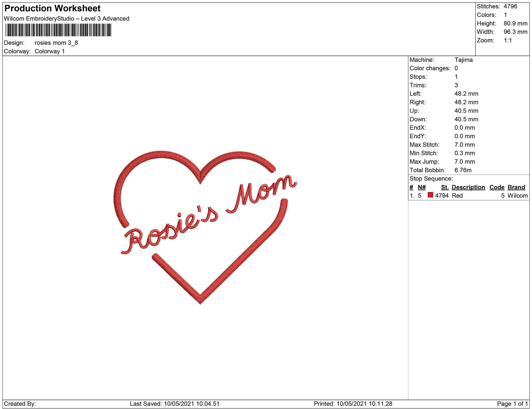Click the Brand column header
Viewport: 532px width, 409px height.
[517, 187]
